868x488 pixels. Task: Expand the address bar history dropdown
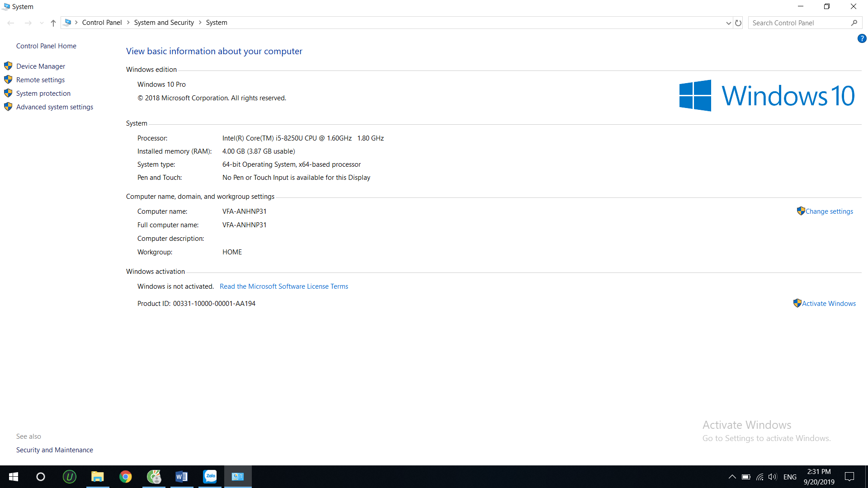click(x=728, y=23)
